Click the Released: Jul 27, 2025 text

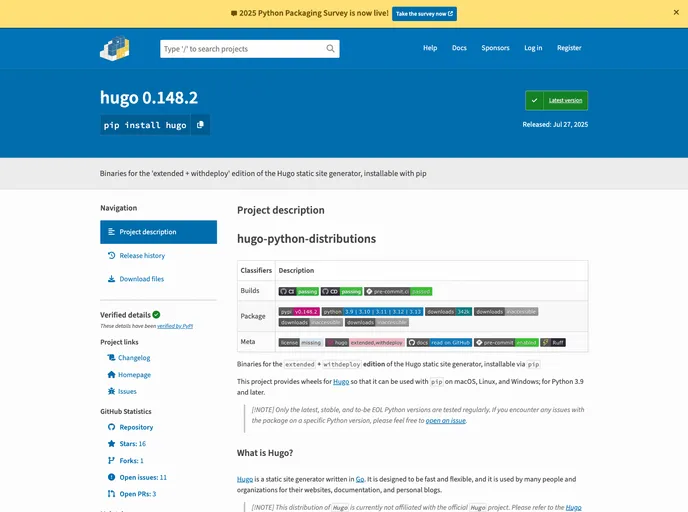[555, 124]
